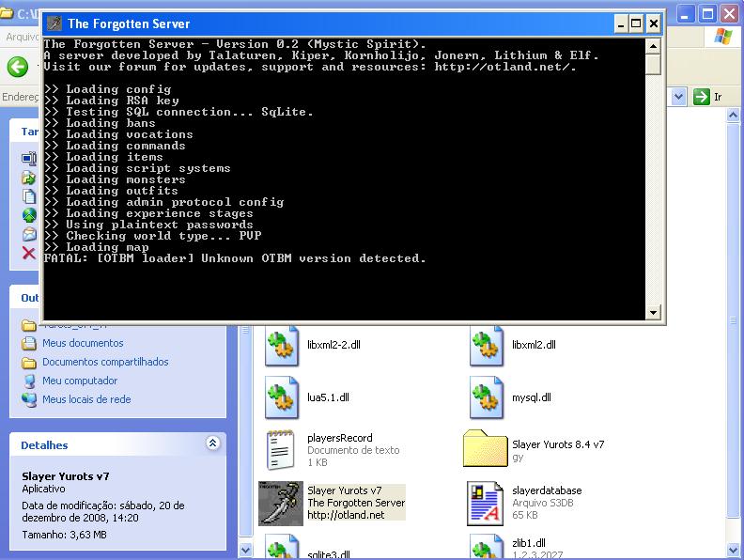Click the Slayer Yurots 8.4 v7 folder name
The image size is (744, 560).
tap(558, 444)
